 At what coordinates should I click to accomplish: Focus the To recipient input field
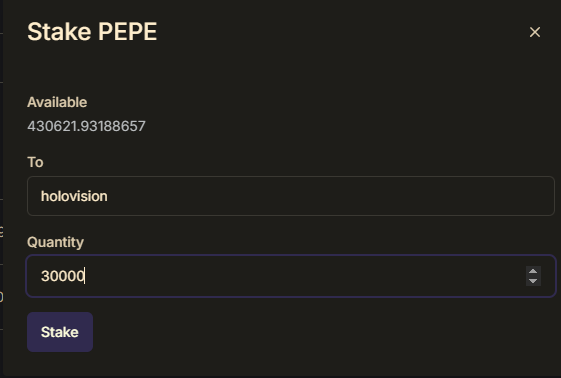tap(291, 196)
